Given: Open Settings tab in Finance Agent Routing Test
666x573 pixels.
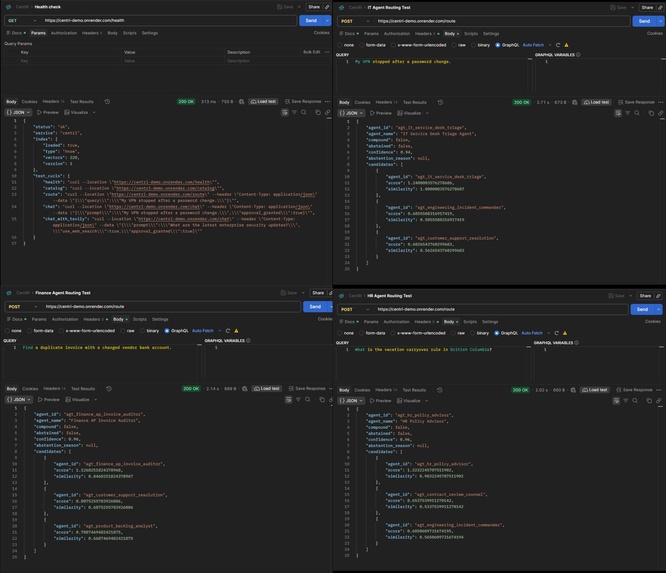Looking at the screenshot, I should (x=160, y=319).
